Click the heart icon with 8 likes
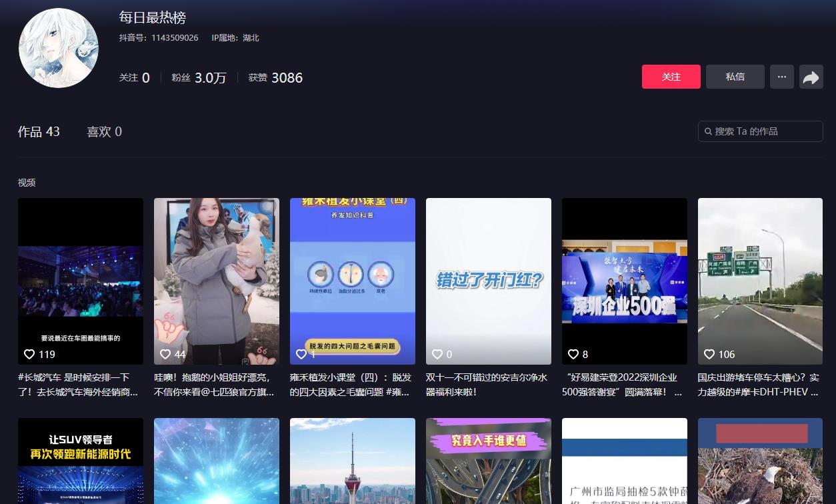The width and height of the screenshot is (836, 504). [573, 354]
